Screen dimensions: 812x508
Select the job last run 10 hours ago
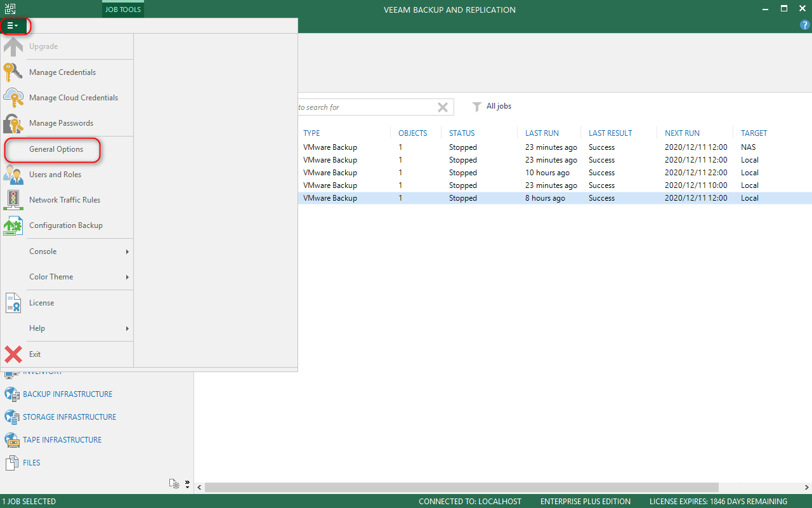point(555,173)
